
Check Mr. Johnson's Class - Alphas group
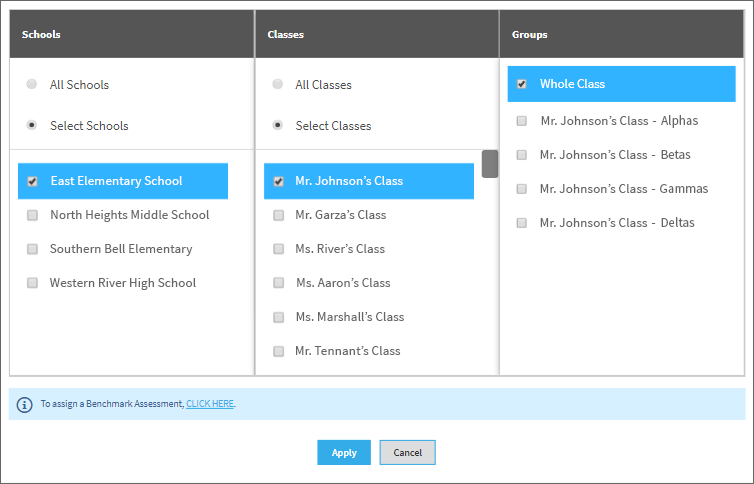click(x=522, y=121)
